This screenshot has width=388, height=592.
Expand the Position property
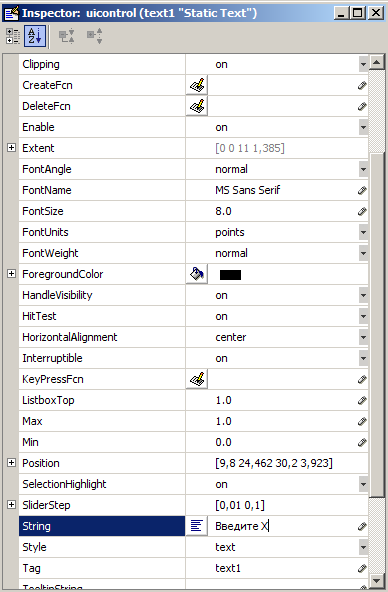pos(11,462)
